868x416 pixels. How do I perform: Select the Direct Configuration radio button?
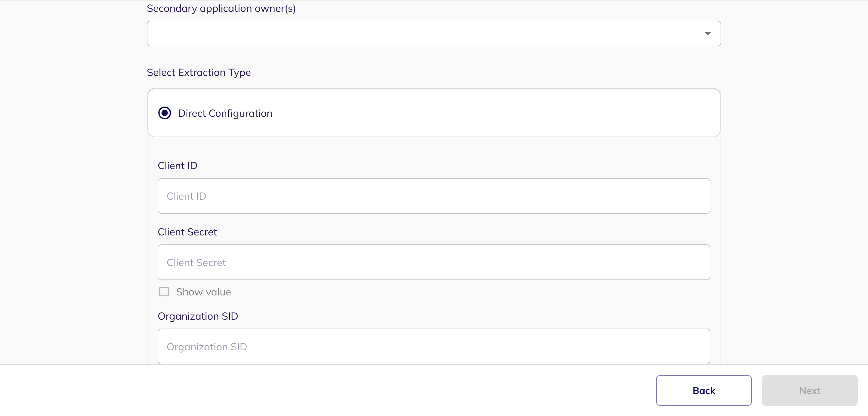click(164, 113)
